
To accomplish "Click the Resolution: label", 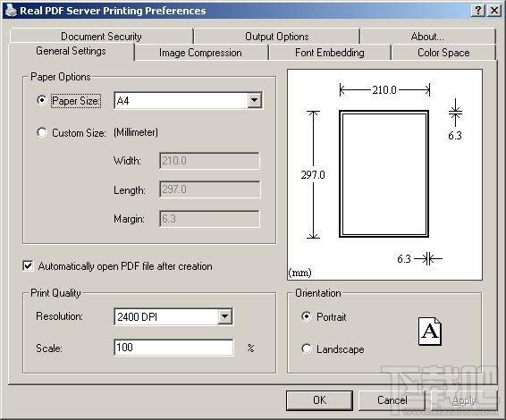I will pyautogui.click(x=59, y=316).
